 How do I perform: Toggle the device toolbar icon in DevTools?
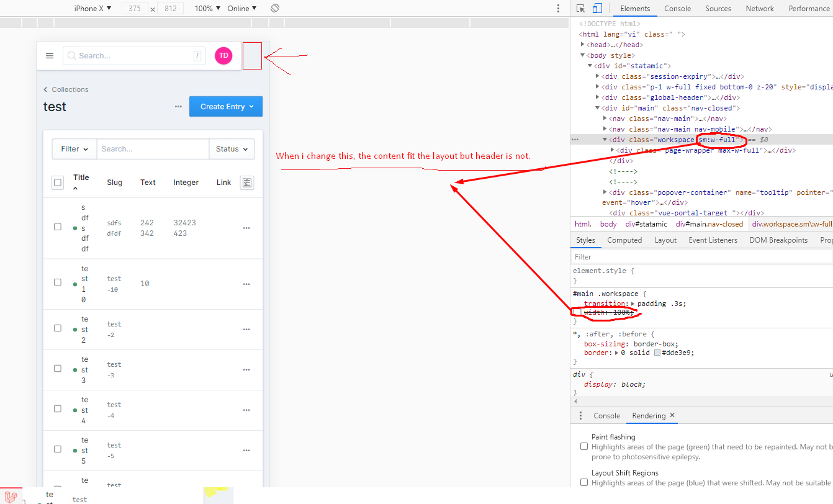(x=597, y=9)
